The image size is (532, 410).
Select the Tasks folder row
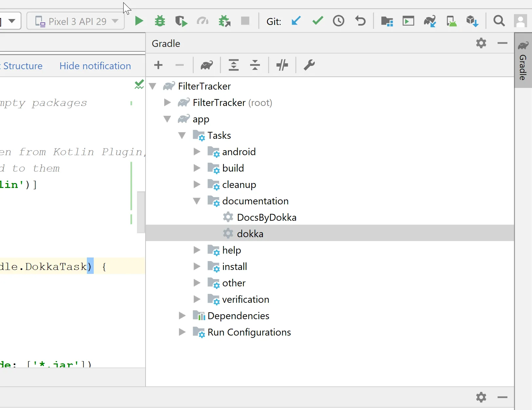pyautogui.click(x=330, y=135)
